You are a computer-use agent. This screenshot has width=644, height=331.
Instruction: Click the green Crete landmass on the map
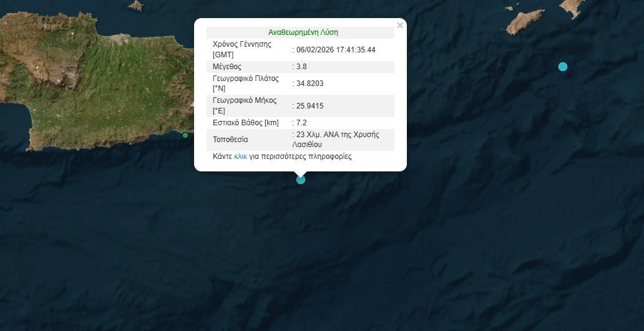94,81
